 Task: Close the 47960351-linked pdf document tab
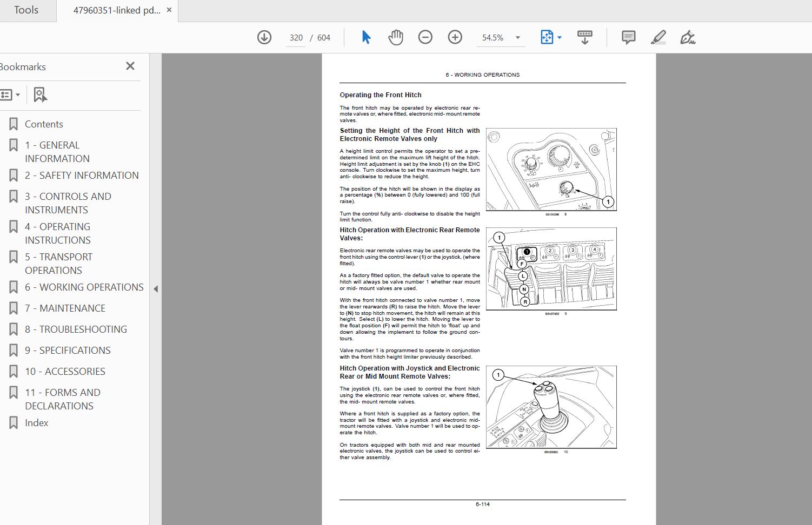170,10
